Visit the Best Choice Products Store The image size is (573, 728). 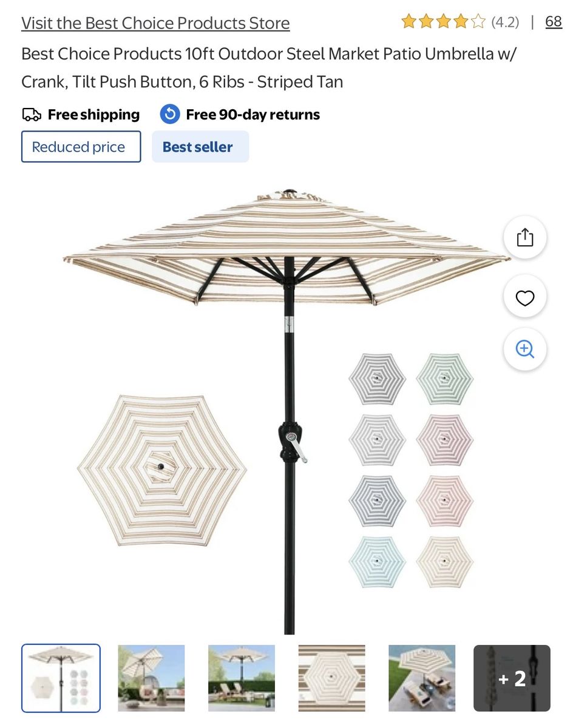point(155,23)
